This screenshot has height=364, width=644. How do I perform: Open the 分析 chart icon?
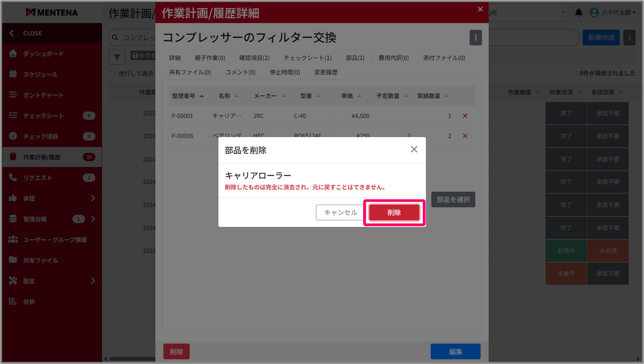(13, 301)
